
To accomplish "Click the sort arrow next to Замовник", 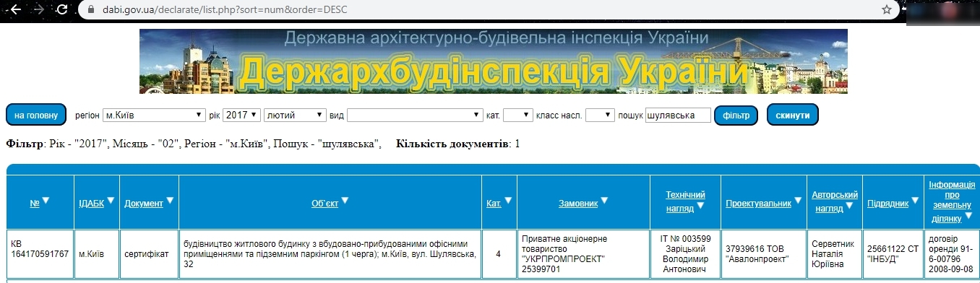I will [605, 201].
